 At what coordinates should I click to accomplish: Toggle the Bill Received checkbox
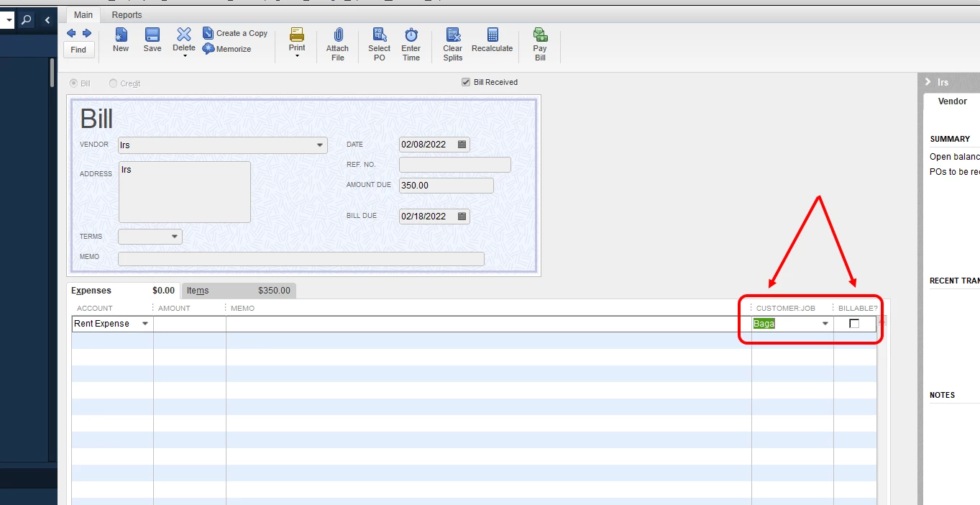pyautogui.click(x=466, y=82)
